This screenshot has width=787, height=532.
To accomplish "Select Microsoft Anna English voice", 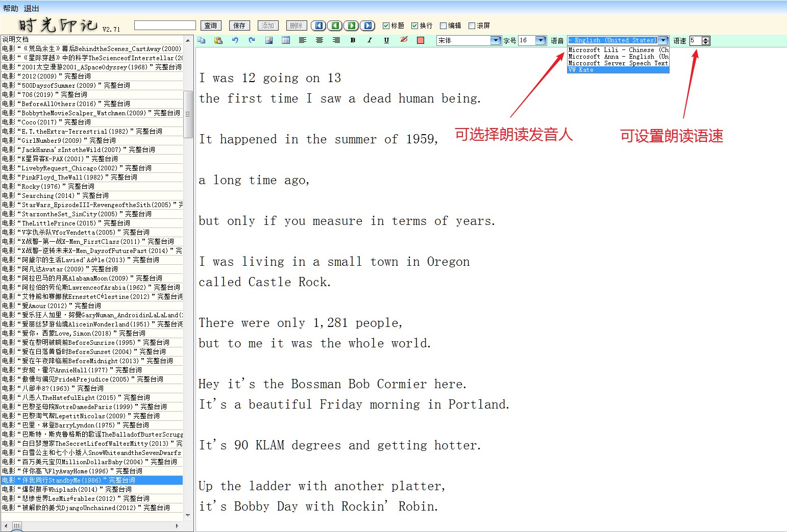I will (618, 57).
